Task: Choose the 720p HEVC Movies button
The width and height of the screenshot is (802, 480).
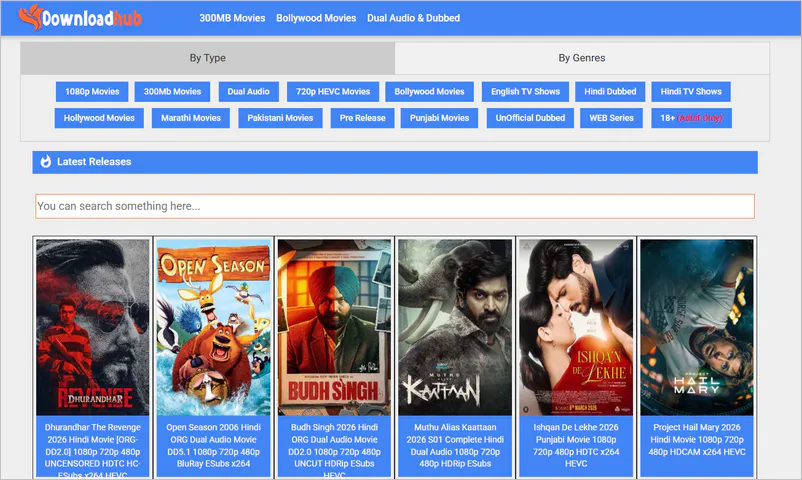Action: pos(333,92)
